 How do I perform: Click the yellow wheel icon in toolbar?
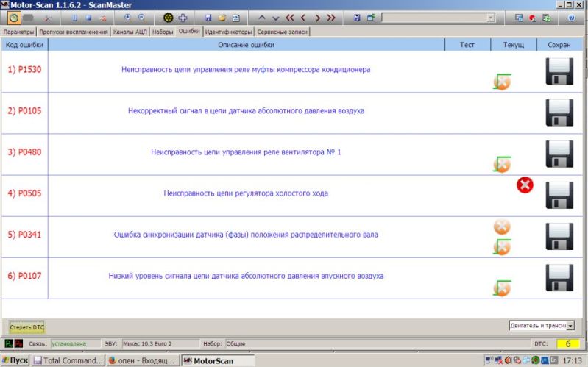(x=169, y=18)
